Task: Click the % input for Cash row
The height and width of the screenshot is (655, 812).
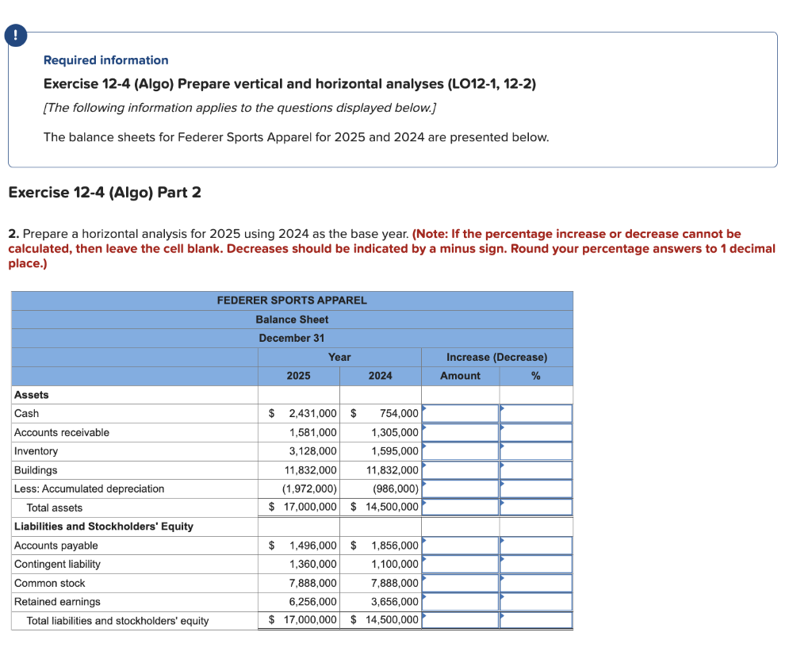Action: click(x=536, y=413)
